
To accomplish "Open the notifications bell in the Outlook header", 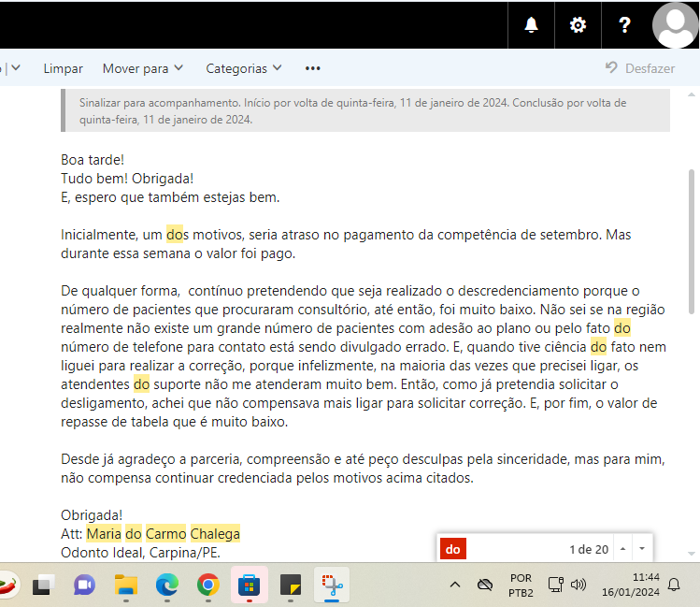I will tap(531, 24).
